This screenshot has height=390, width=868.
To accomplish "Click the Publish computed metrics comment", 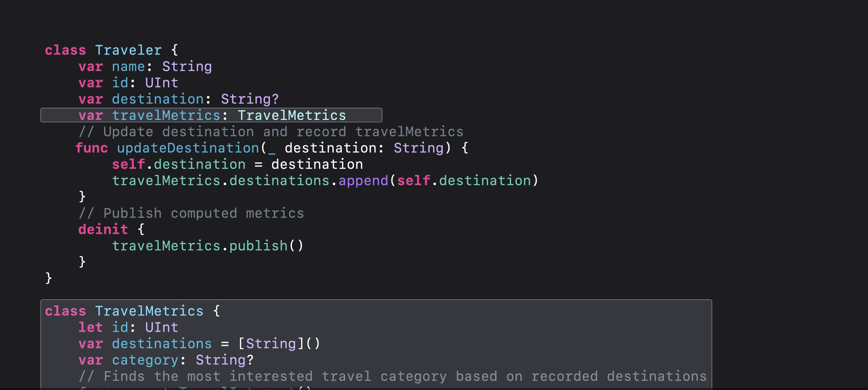I will click(x=191, y=213).
